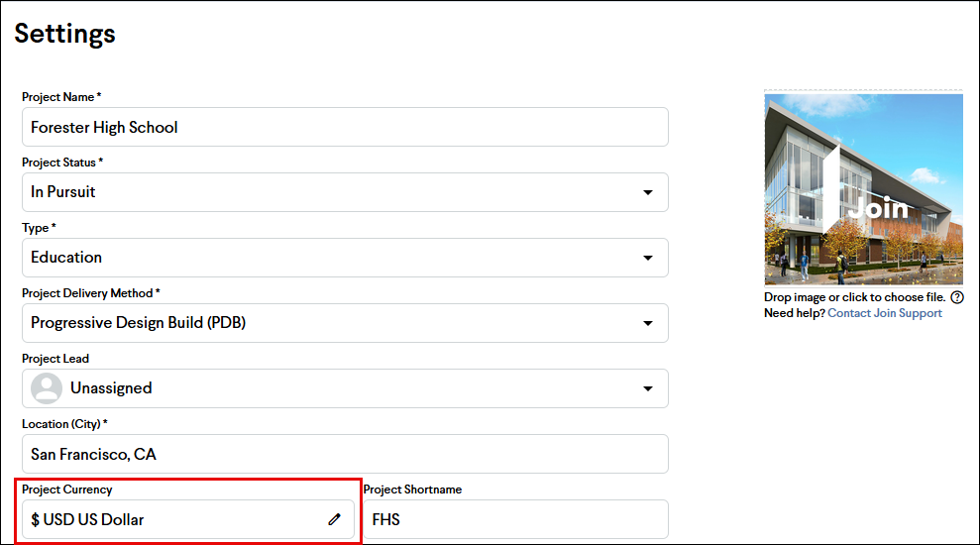Click the Project Currency label

(x=66, y=490)
